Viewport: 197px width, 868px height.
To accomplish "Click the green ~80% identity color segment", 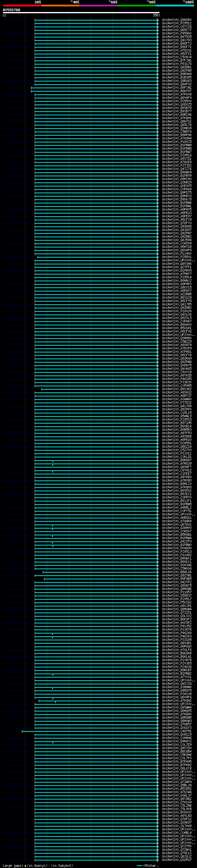I will [137, 6].
